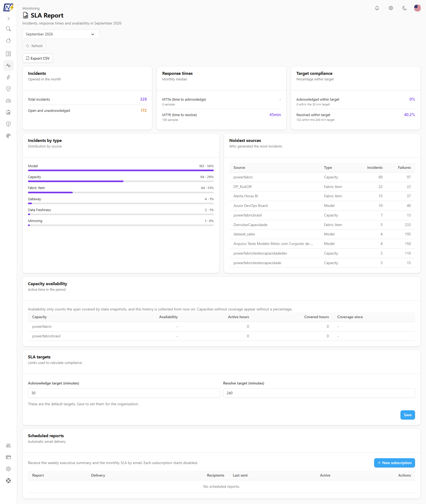Click the Capacity incidents progress bar
426x504 pixels.
pos(121,181)
